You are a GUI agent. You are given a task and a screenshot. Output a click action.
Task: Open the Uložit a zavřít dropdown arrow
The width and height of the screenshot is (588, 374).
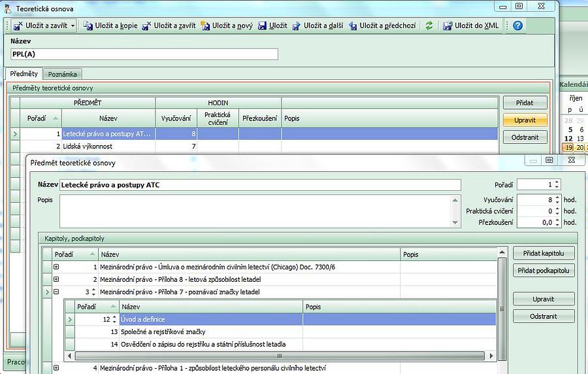[x=73, y=25]
